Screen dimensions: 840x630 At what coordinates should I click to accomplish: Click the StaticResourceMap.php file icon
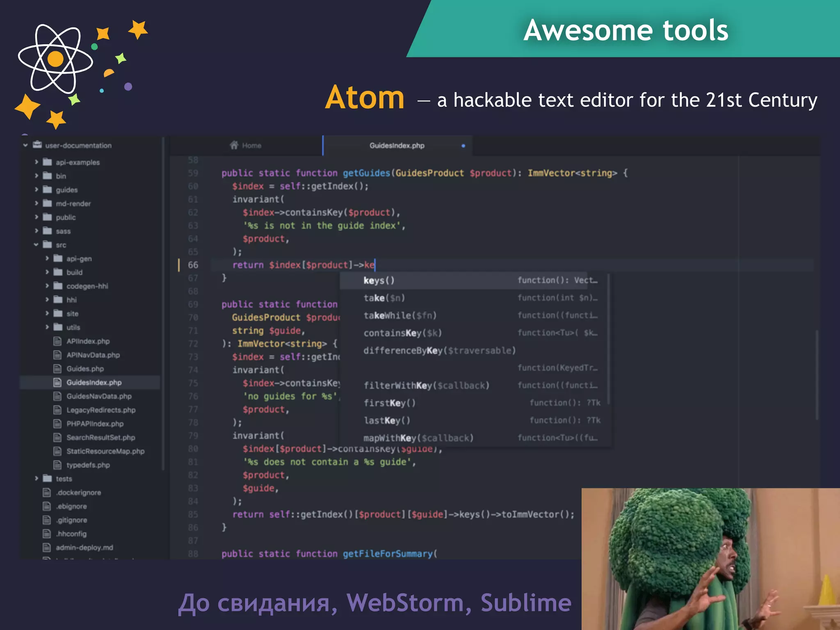(x=57, y=451)
